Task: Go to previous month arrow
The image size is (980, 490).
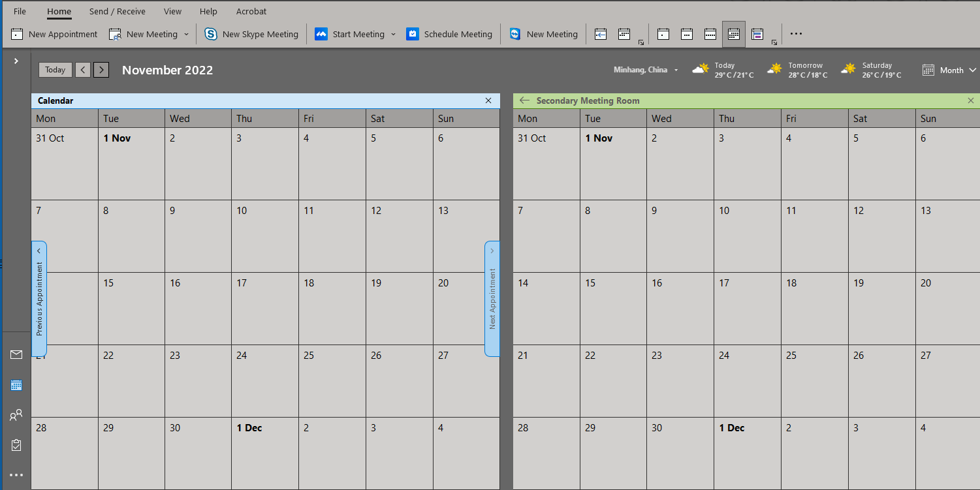Action: [x=83, y=70]
